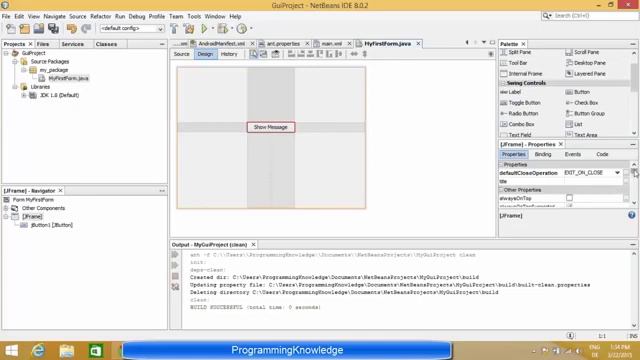
Task: Click the Re-run icon in the Output panel
Action: (175, 255)
